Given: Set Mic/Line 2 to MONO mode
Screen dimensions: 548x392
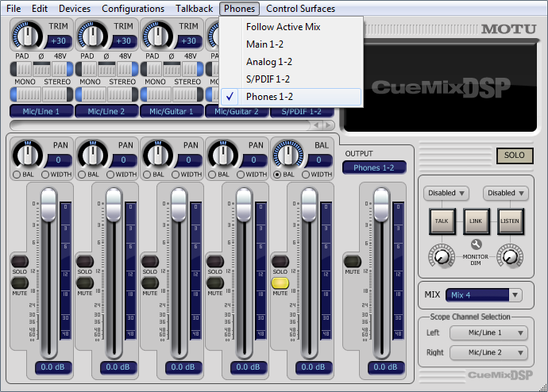Looking at the screenshot, I should (91, 94).
